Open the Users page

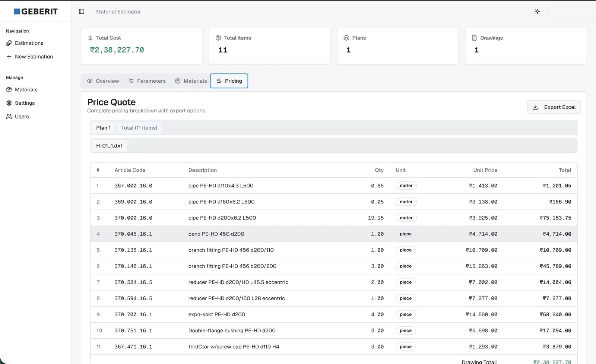point(22,117)
